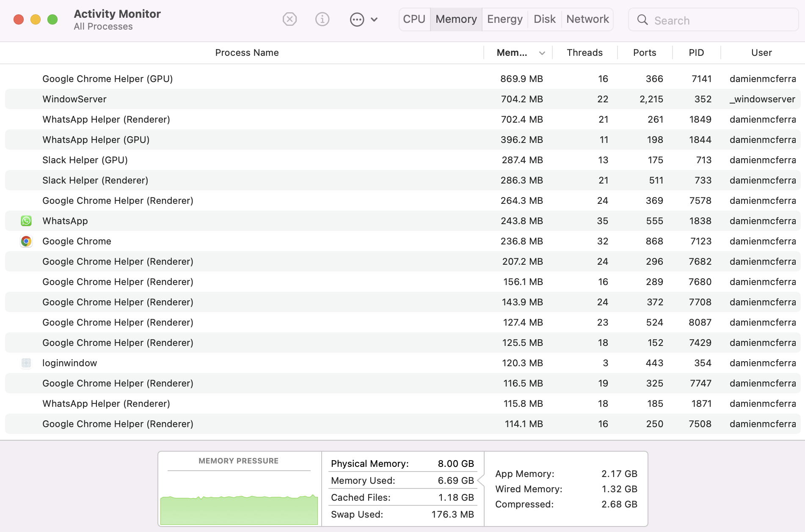Viewport: 805px width, 532px height.
Task: Click the ellipsis more-actions icon
Action: point(357,19)
